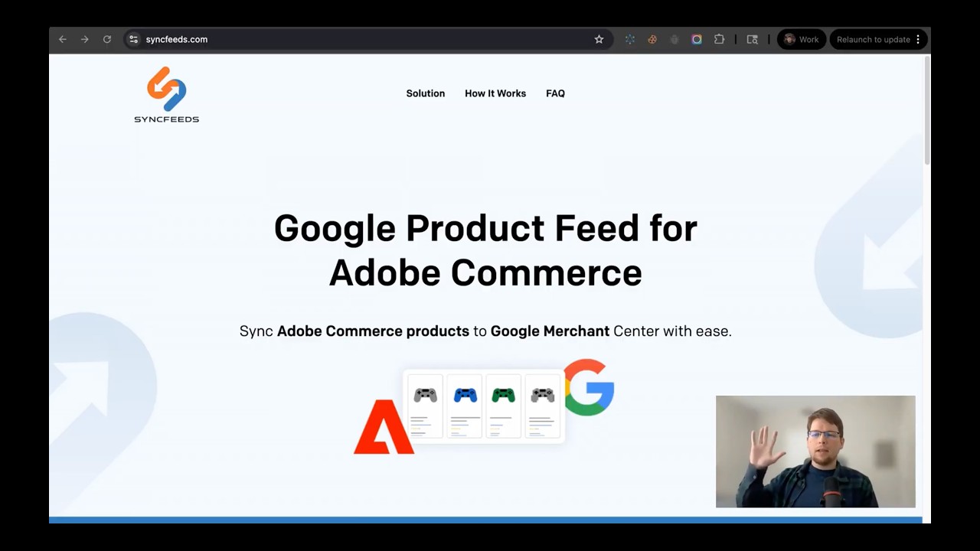Open the Work profile button

tap(802, 40)
